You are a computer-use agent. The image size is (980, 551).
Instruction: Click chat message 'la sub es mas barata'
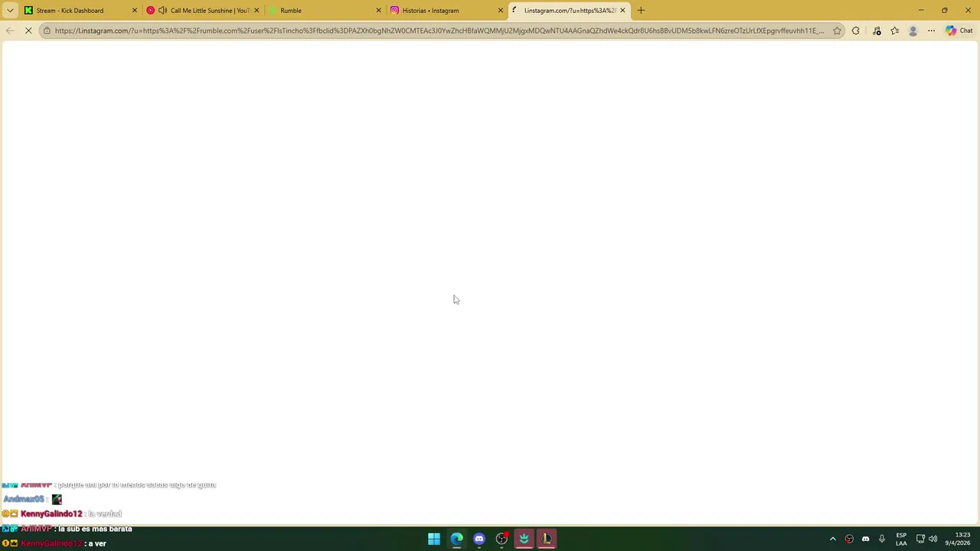(x=95, y=529)
